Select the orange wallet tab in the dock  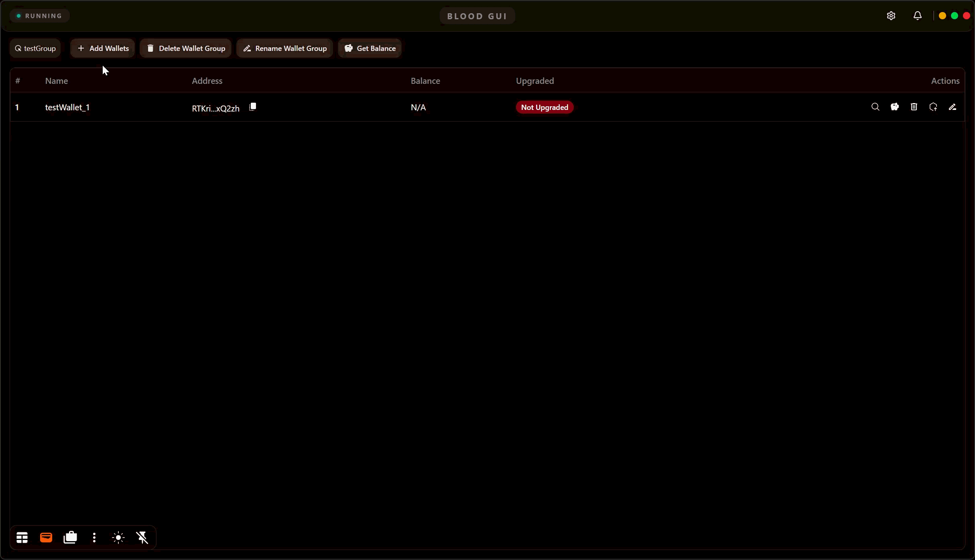click(46, 537)
